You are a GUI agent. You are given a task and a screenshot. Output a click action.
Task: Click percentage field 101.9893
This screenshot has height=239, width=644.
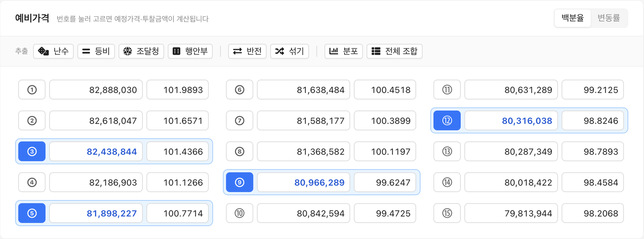(x=178, y=90)
